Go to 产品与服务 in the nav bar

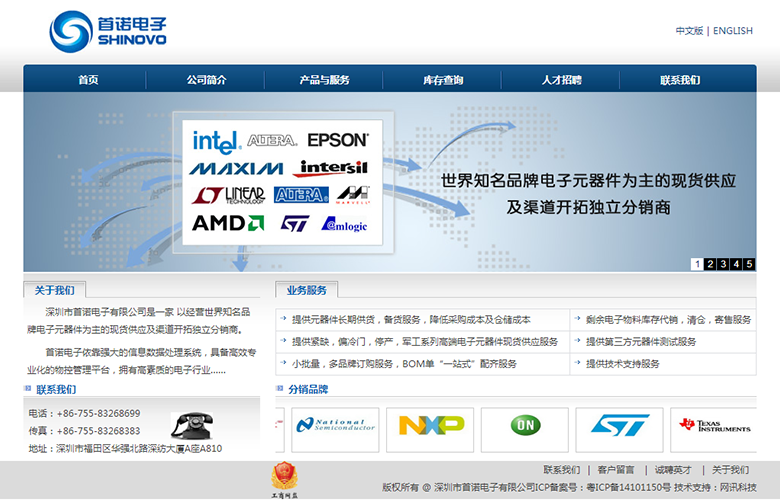tap(324, 80)
